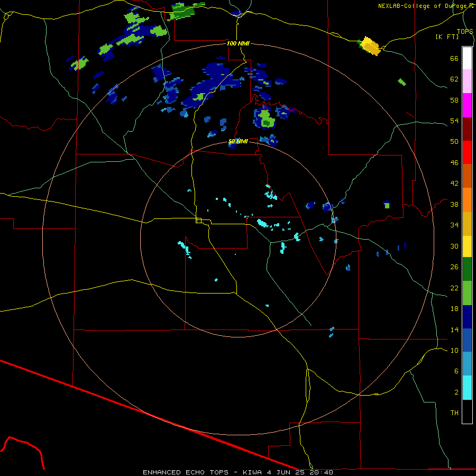Viewport: 476px width, 476px height.
Task: Click the '50 NMI' range ring label
Action: (x=238, y=141)
